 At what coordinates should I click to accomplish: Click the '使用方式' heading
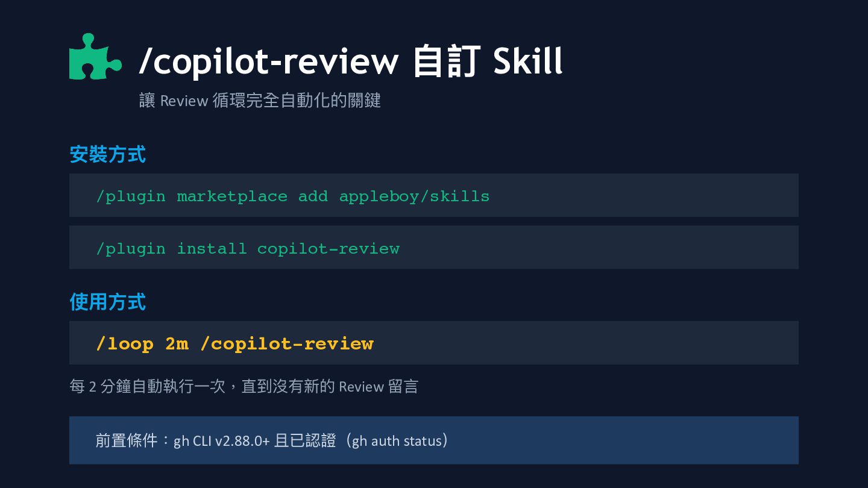tap(107, 302)
